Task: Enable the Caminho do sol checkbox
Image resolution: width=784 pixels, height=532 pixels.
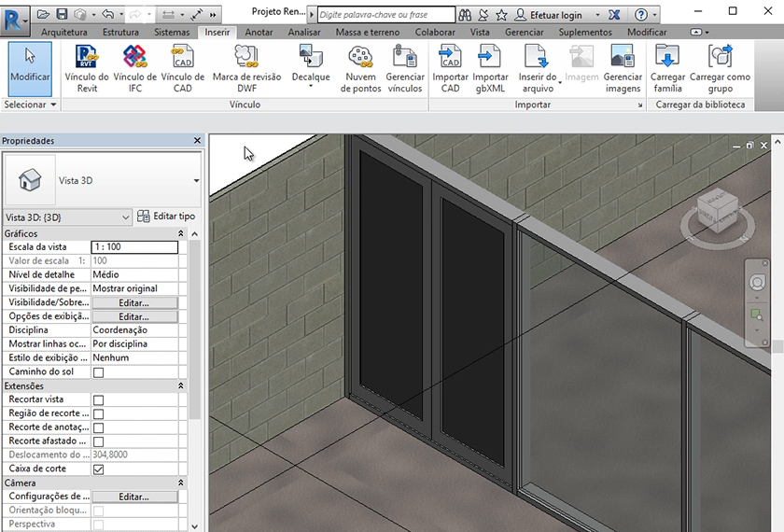Action: point(98,372)
